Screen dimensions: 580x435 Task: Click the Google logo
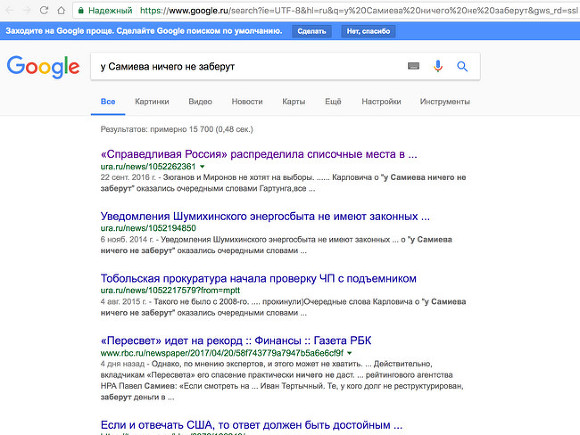click(x=43, y=67)
